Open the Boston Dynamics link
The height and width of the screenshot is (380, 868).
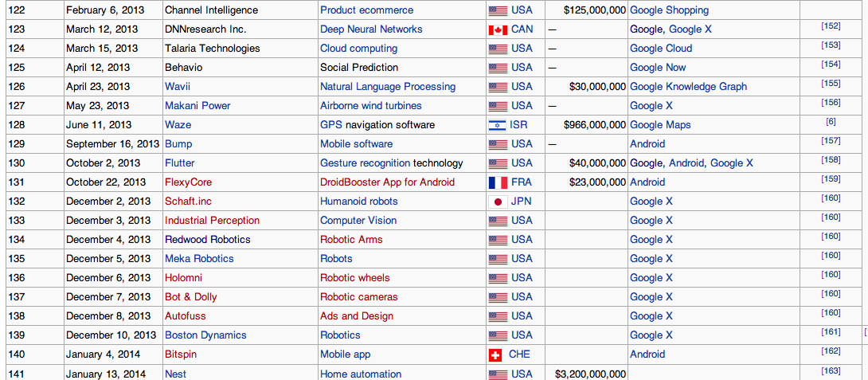(x=205, y=335)
